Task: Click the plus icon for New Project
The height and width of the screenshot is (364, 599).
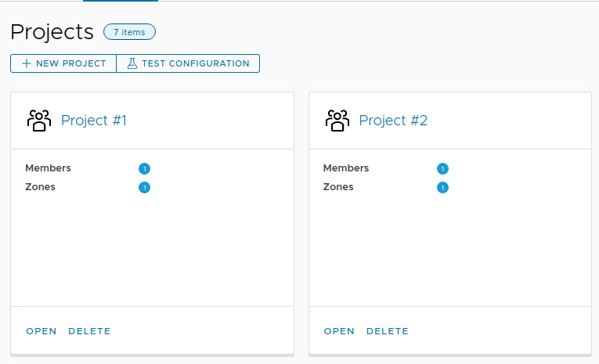Action: click(x=27, y=63)
